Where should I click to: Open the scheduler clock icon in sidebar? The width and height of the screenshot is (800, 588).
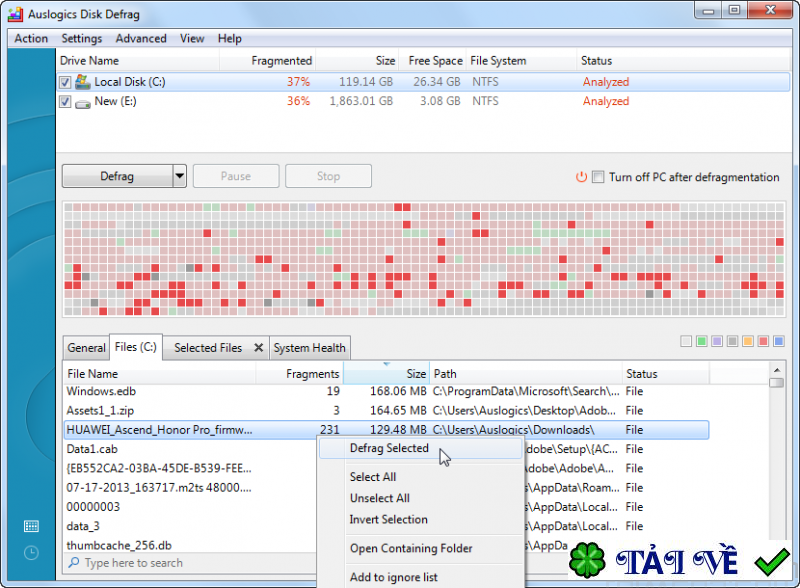[x=31, y=553]
